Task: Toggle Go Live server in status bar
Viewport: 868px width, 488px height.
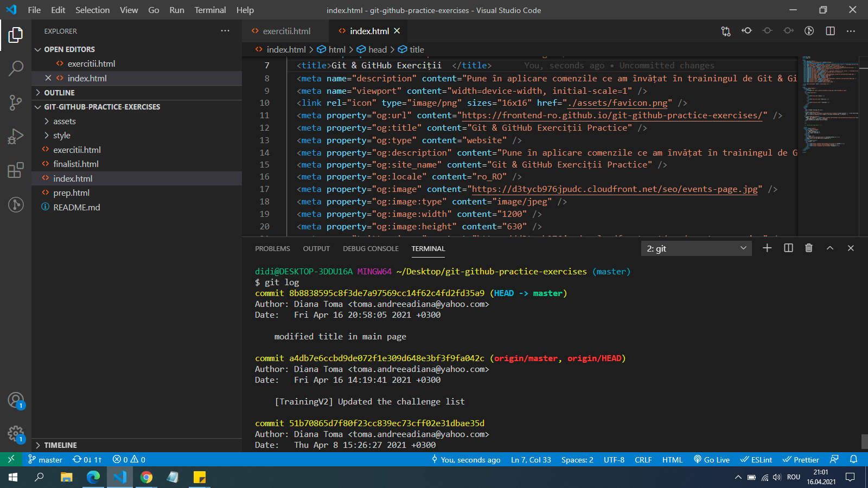Action: [712, 460]
